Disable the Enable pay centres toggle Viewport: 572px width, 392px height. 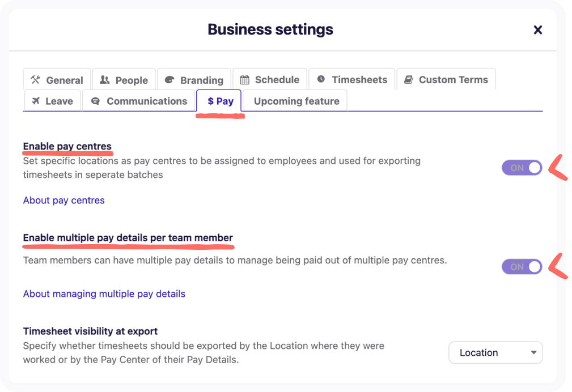(x=522, y=168)
